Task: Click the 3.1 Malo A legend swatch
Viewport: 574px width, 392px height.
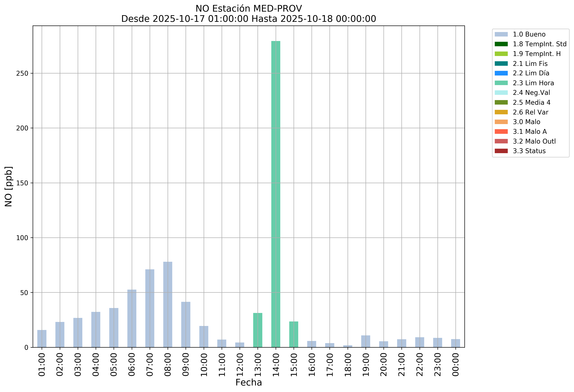Action: click(501, 132)
